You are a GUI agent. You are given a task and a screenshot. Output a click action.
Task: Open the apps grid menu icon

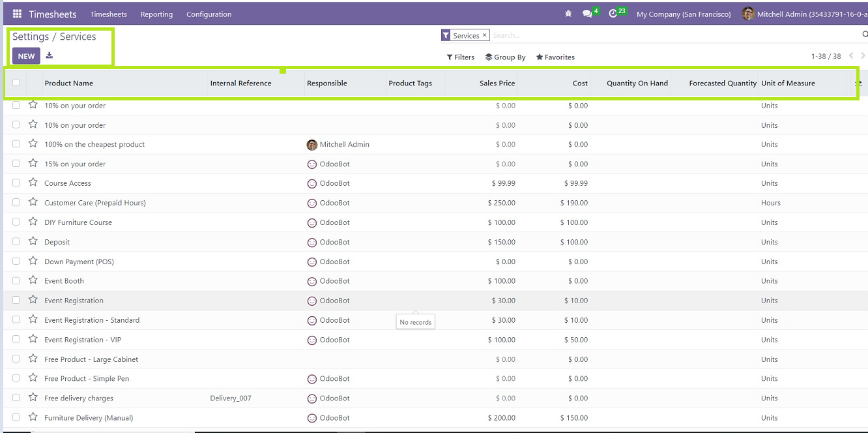click(17, 14)
